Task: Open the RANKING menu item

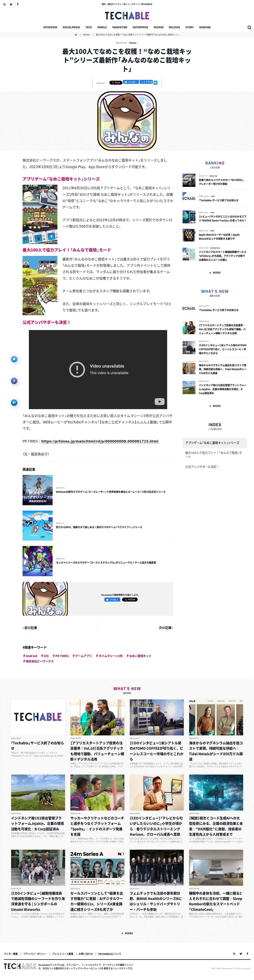Action: click(205, 27)
